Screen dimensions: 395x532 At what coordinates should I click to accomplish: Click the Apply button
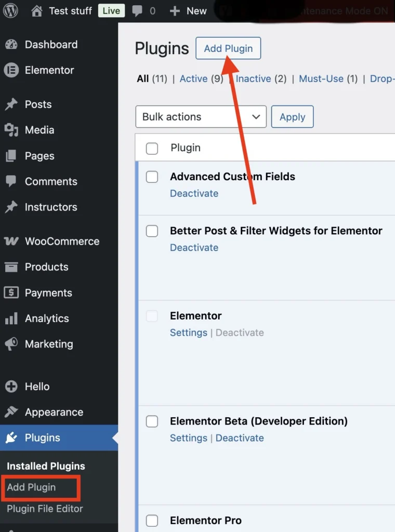coord(292,117)
